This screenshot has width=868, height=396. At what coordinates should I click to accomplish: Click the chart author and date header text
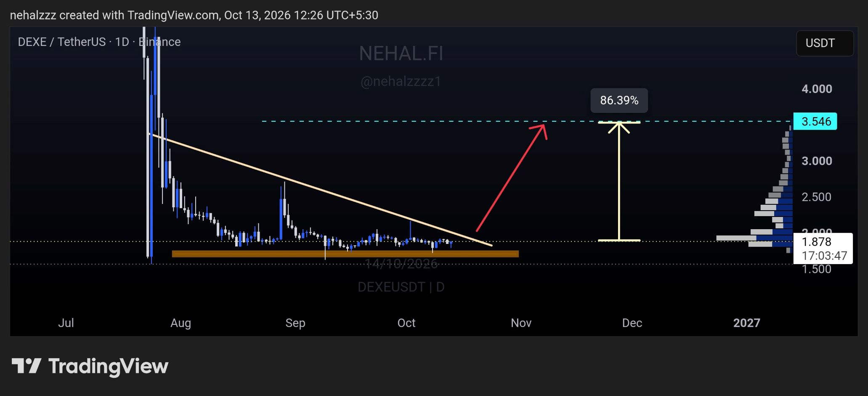click(x=194, y=15)
